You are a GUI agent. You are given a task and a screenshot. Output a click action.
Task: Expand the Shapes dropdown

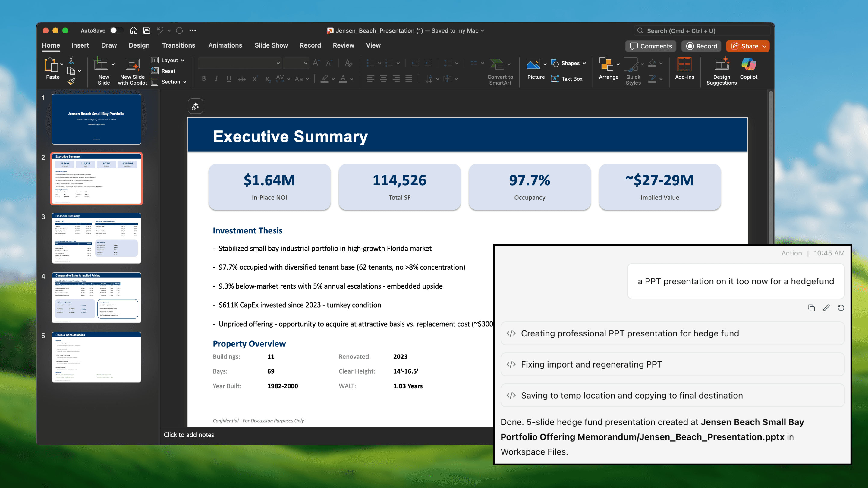(584, 63)
